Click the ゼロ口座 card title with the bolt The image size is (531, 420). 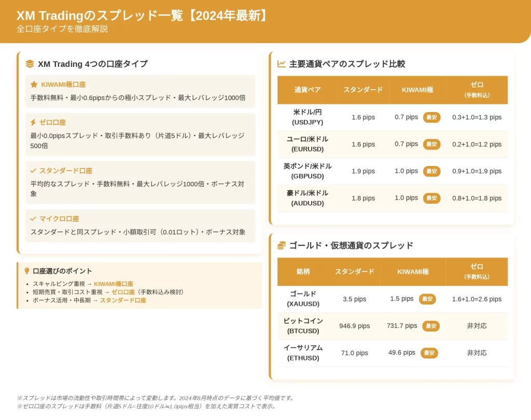click(52, 122)
